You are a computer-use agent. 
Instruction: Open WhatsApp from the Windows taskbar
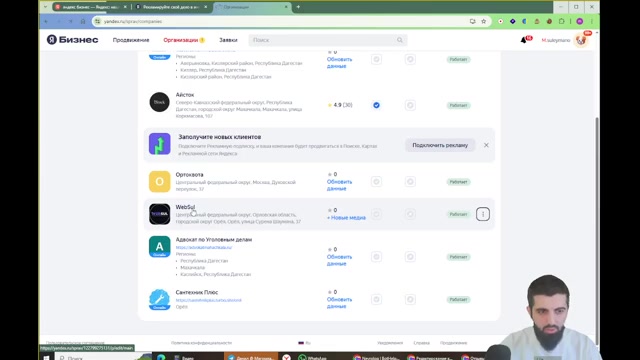(x=313, y=357)
